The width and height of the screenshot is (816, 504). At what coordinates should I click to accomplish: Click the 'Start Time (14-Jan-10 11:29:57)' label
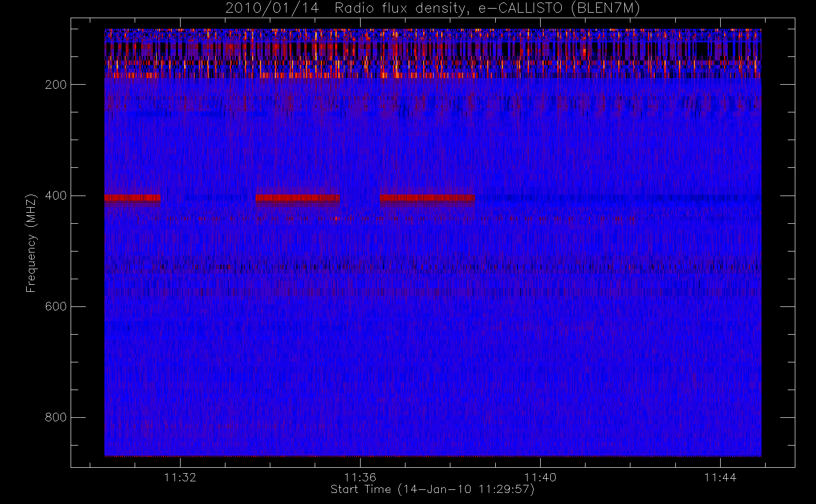[433, 489]
